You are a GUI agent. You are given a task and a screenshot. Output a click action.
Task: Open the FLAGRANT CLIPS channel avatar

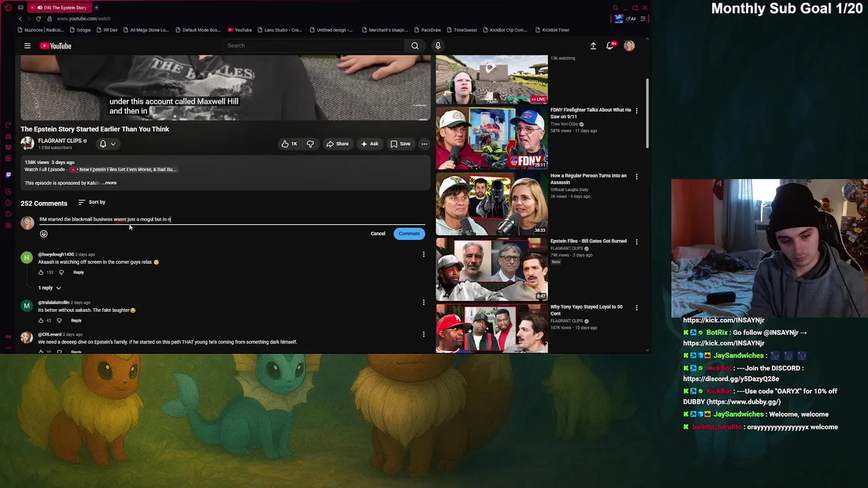pos(27,144)
